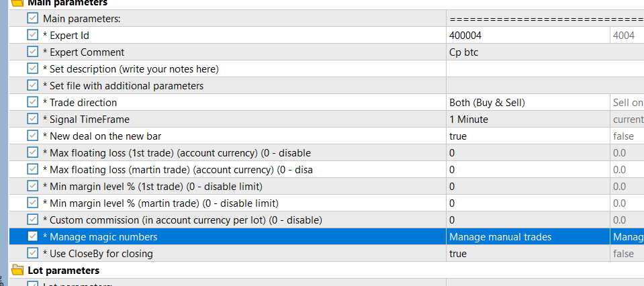Disable the Use CloseBy for closing checkbox
The width and height of the screenshot is (644, 286).
pos(33,253)
